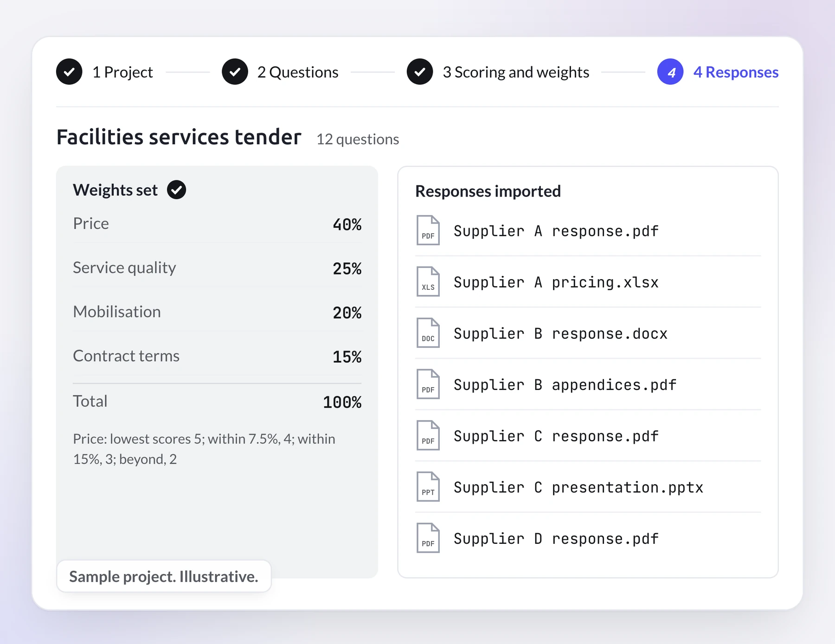Click the PDF icon for Supplier D response
This screenshot has width=835, height=644.
pyautogui.click(x=428, y=538)
